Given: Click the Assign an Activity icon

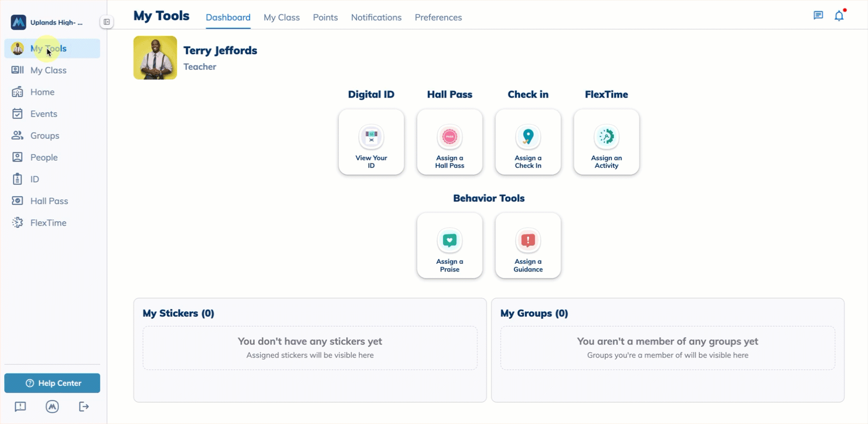Looking at the screenshot, I should [607, 137].
